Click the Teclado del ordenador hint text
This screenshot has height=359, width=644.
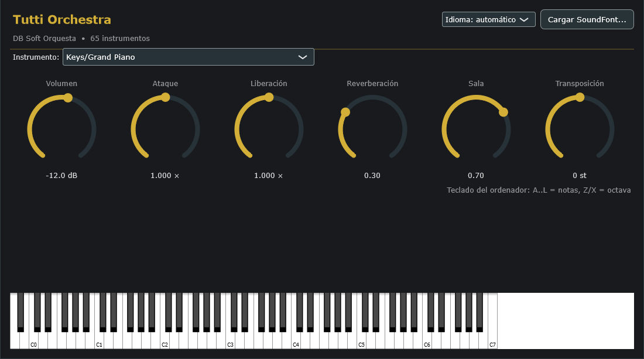click(x=539, y=190)
